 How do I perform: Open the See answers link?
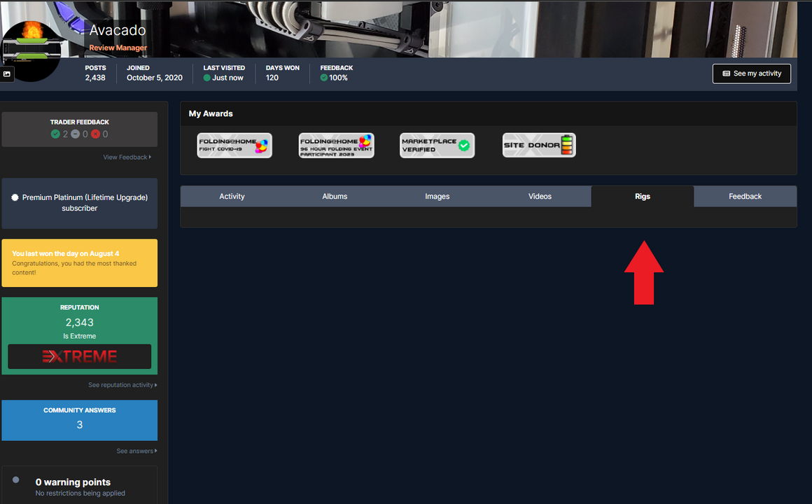136,451
